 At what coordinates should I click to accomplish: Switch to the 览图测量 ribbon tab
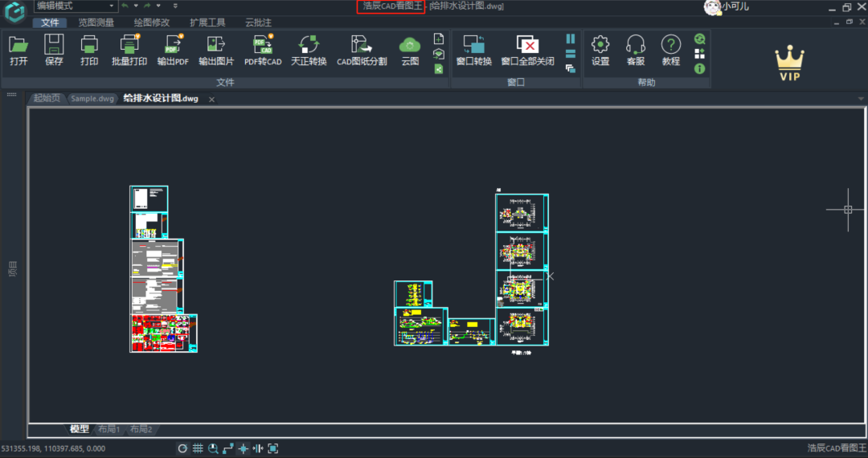(x=96, y=22)
